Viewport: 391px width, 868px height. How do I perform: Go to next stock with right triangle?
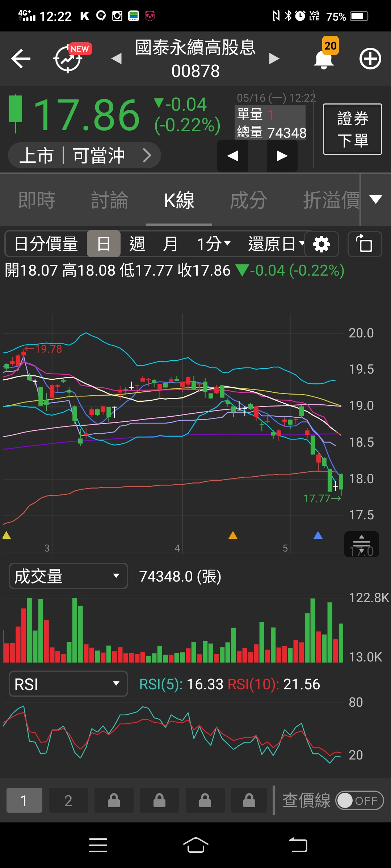click(x=274, y=59)
